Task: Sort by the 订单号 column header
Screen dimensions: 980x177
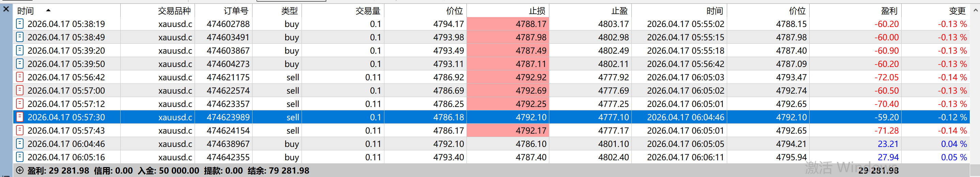Action: [x=236, y=11]
